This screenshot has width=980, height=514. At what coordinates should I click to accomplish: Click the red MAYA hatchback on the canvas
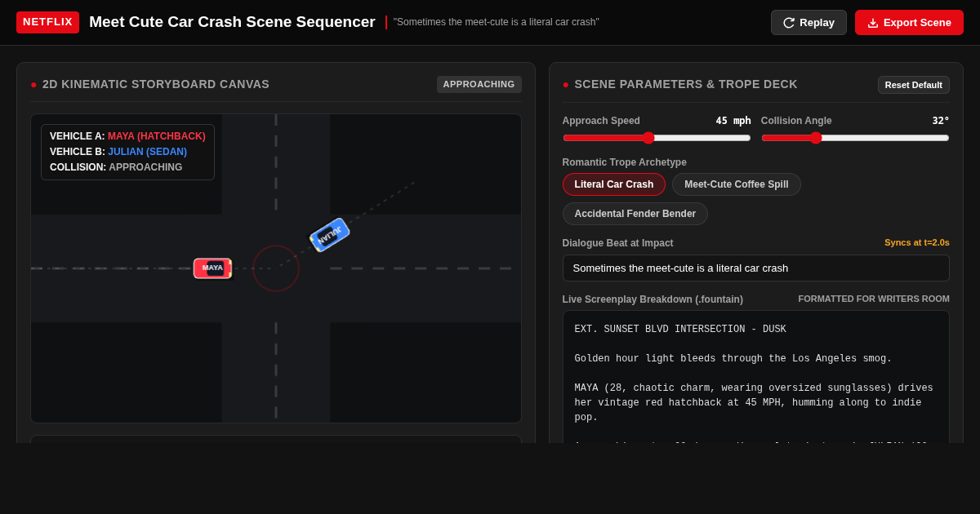(x=213, y=268)
